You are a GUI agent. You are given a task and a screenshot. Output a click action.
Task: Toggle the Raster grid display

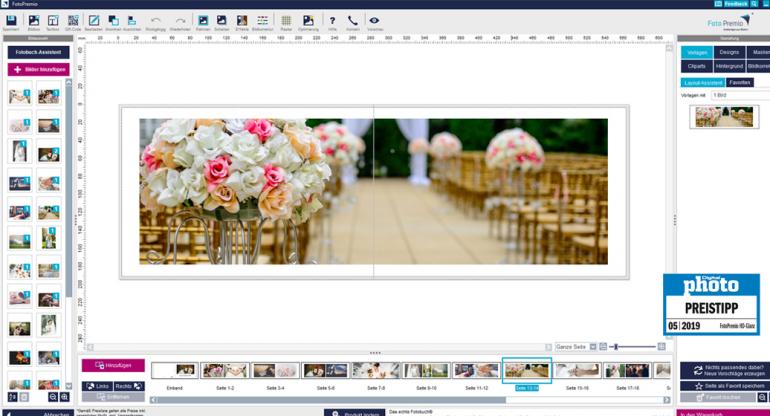286,21
